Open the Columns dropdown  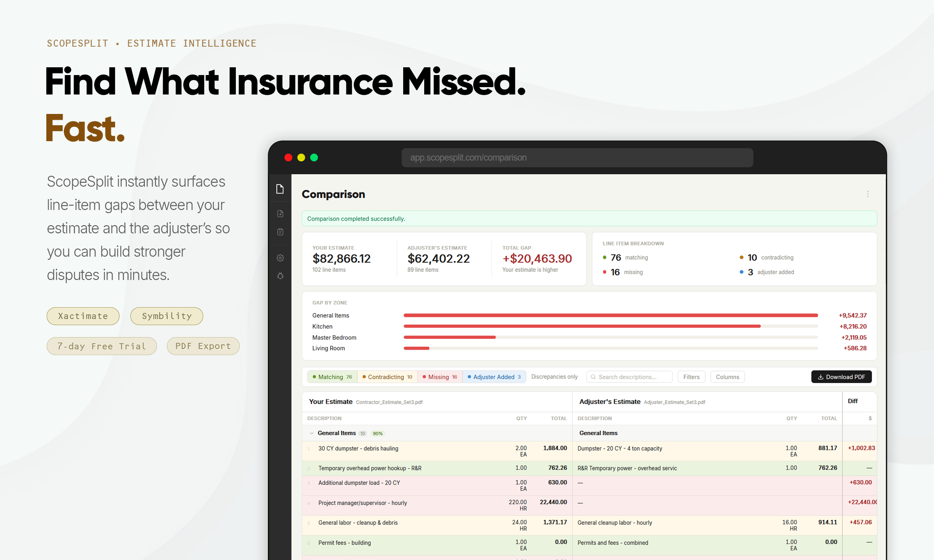(x=727, y=377)
